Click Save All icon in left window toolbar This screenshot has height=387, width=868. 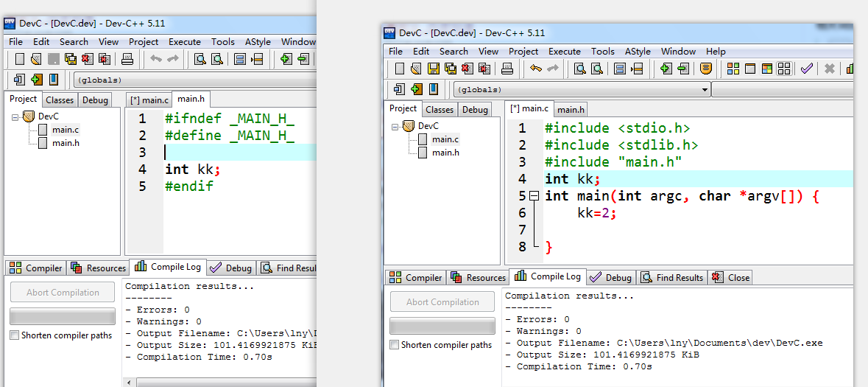pyautogui.click(x=70, y=59)
